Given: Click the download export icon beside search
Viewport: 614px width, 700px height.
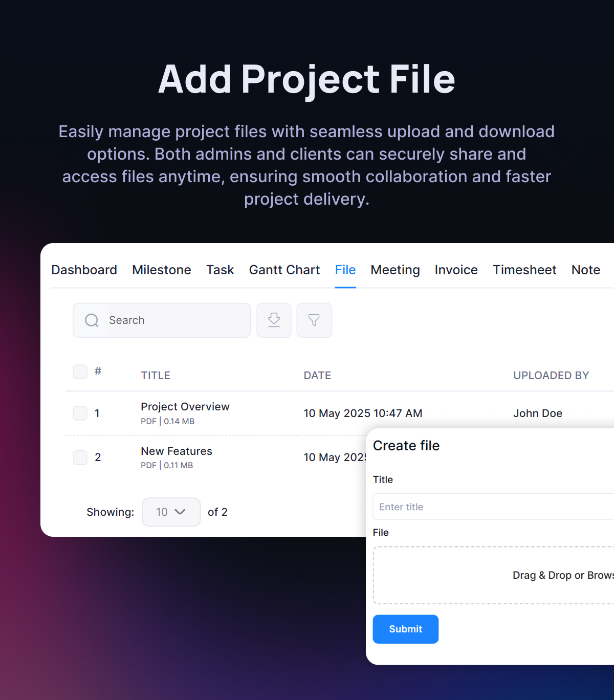Looking at the screenshot, I should 274,320.
